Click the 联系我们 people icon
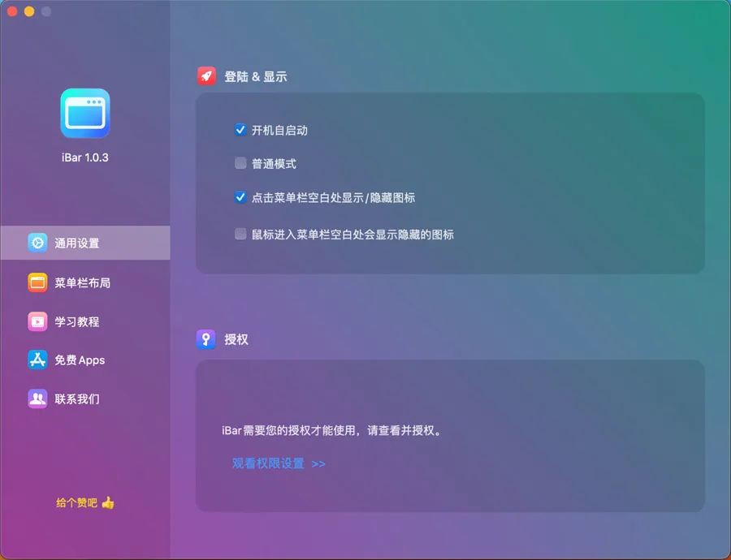Screen dimensions: 731x560 coord(37,398)
